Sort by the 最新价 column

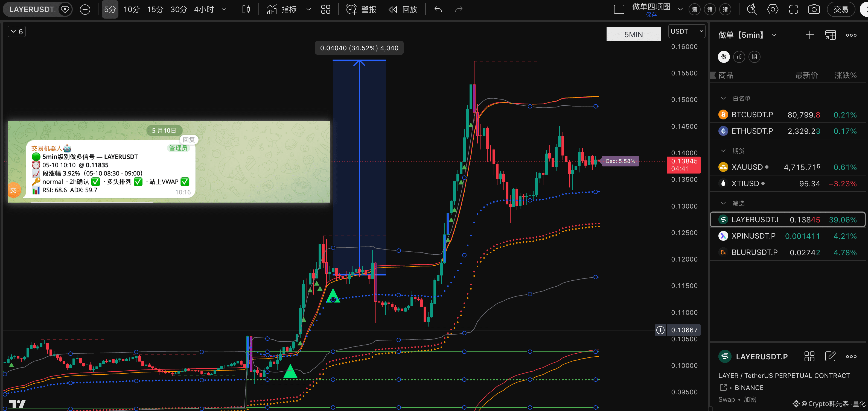(x=806, y=75)
